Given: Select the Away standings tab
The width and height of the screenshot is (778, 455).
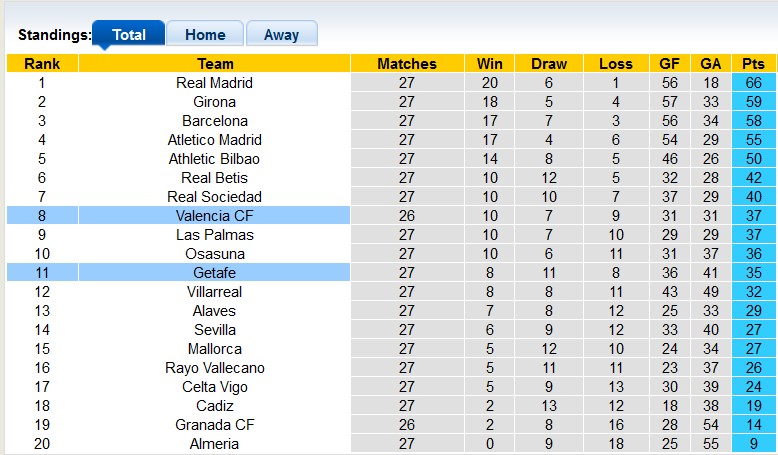Looking at the screenshot, I should point(281,35).
